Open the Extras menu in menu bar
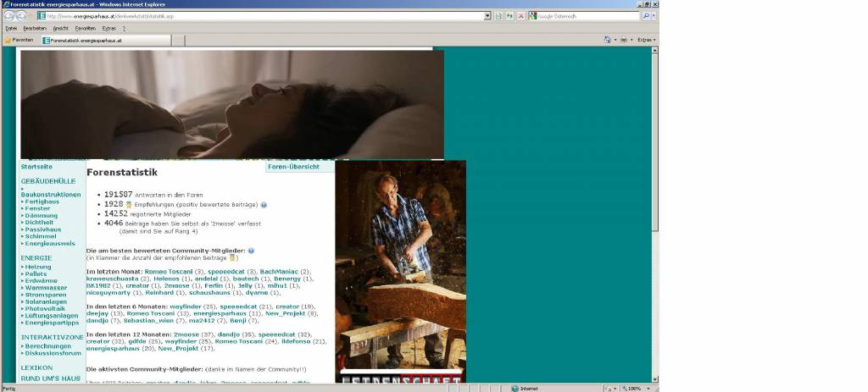Viewport: 868px width, 392px height. pyautogui.click(x=109, y=28)
